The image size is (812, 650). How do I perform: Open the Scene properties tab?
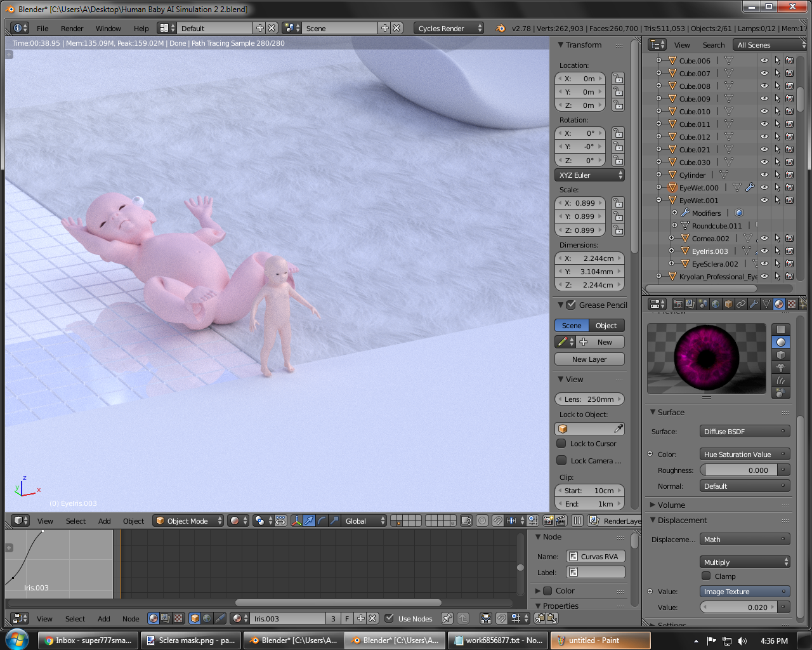(703, 304)
